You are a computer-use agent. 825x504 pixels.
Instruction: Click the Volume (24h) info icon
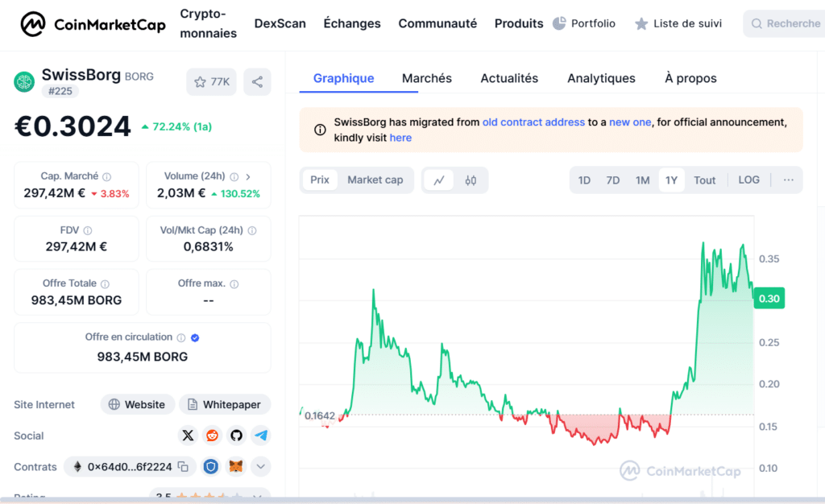pos(234,176)
